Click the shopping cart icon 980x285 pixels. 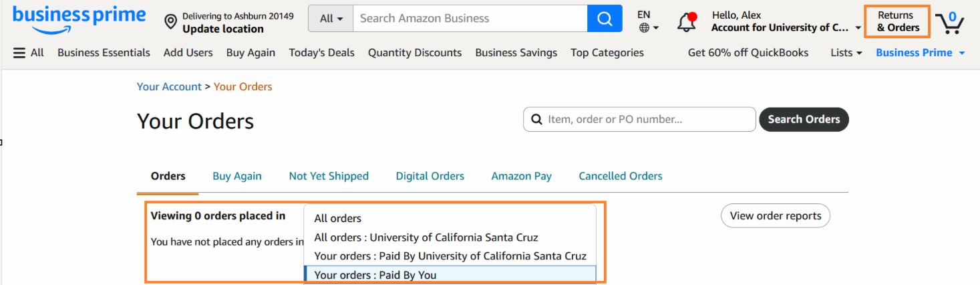tap(950, 22)
